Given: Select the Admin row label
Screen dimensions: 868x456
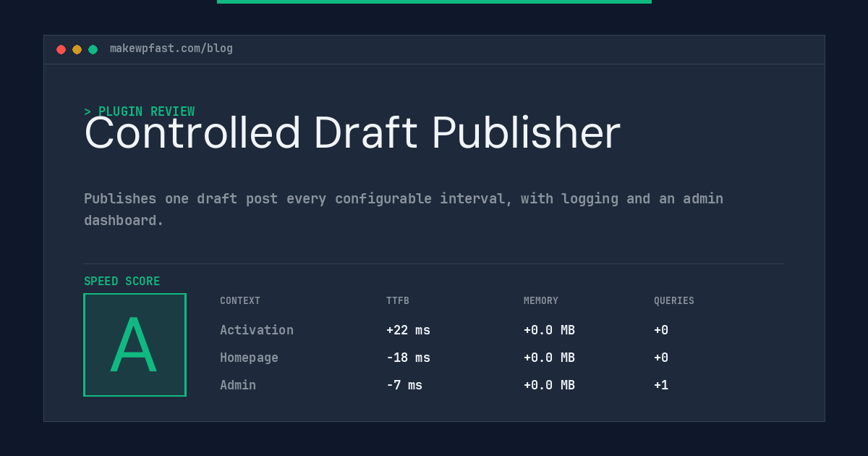Looking at the screenshot, I should pyautogui.click(x=238, y=385).
